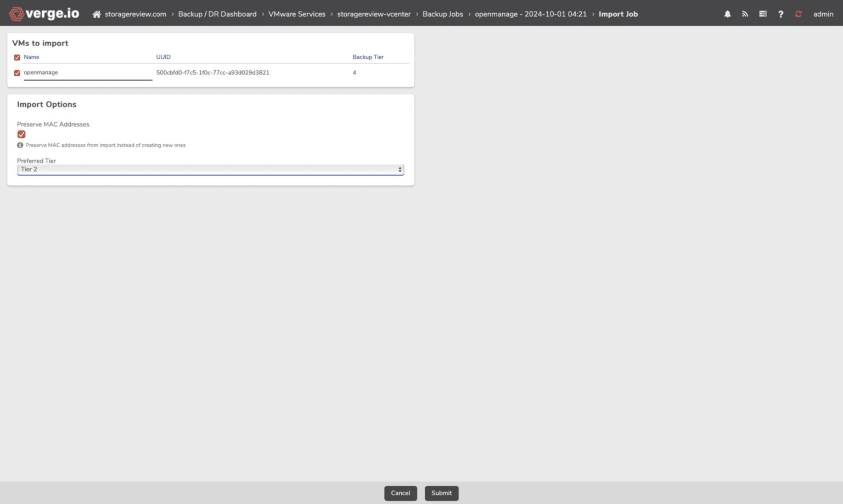Click the Submit button
Viewport: 843px width, 504px height.
(x=441, y=493)
